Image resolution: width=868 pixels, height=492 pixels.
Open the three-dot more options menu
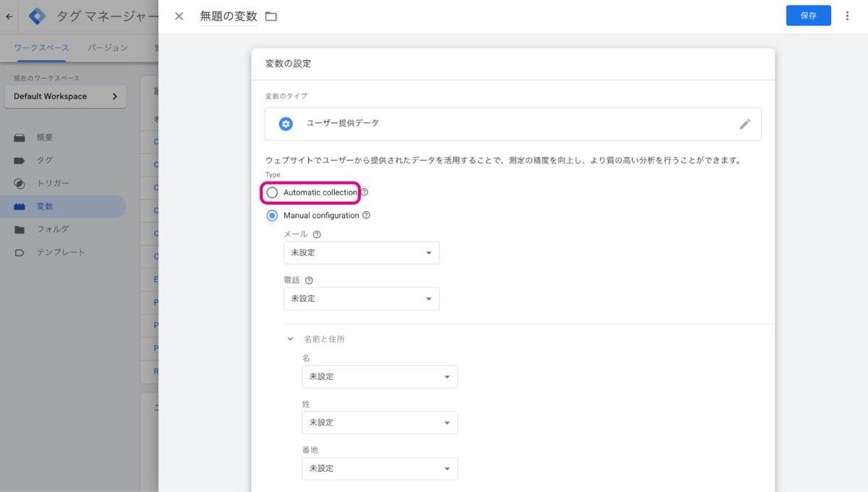click(847, 16)
